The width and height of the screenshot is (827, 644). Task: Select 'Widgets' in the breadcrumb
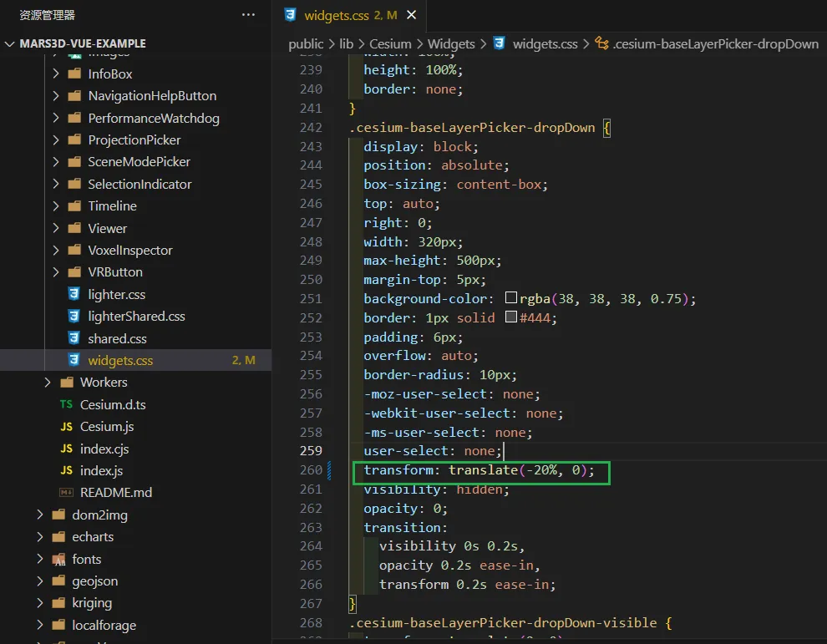pyautogui.click(x=451, y=43)
